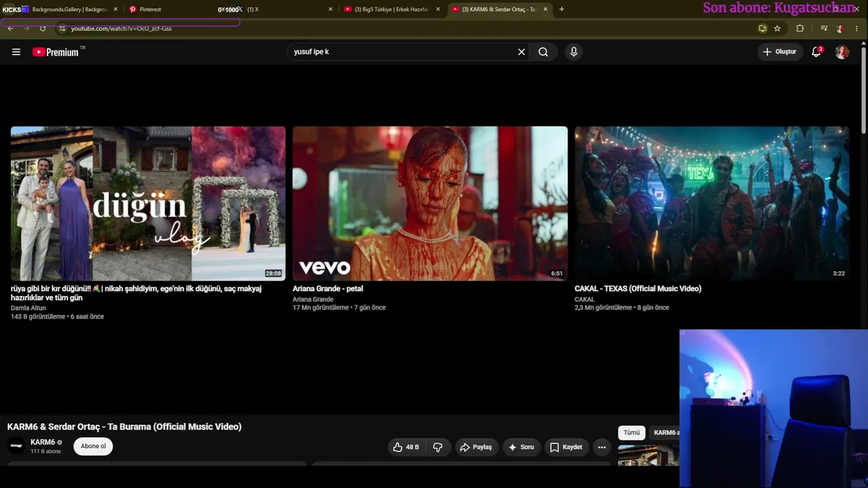868x488 pixels.
Task: Bookmark this page with the star
Action: tap(777, 28)
